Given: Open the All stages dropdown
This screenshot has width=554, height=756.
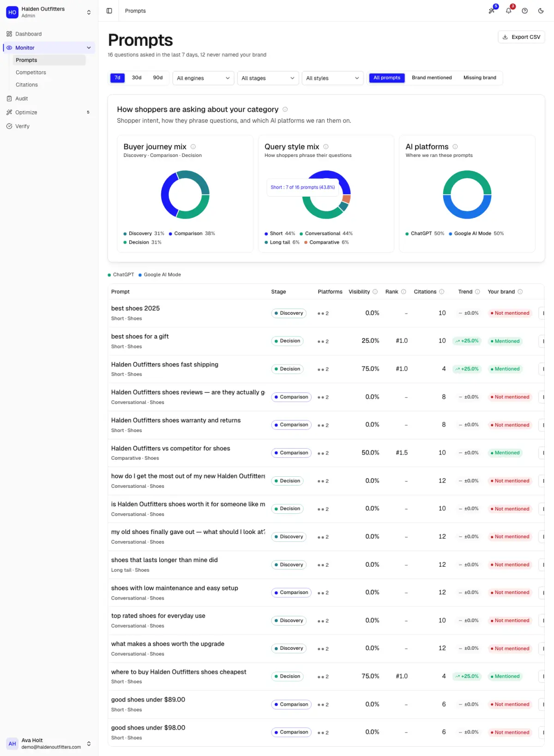Looking at the screenshot, I should pos(268,78).
